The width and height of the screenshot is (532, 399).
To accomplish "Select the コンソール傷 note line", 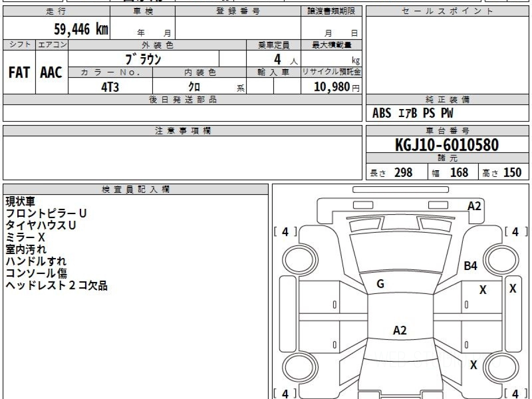I will (x=36, y=274).
